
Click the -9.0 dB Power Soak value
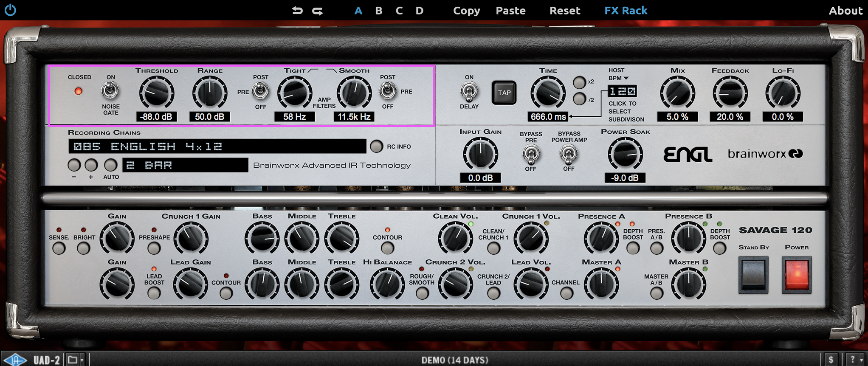point(625,178)
